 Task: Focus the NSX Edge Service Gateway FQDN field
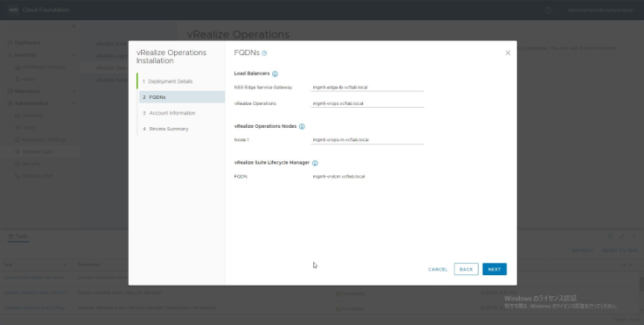(367, 88)
